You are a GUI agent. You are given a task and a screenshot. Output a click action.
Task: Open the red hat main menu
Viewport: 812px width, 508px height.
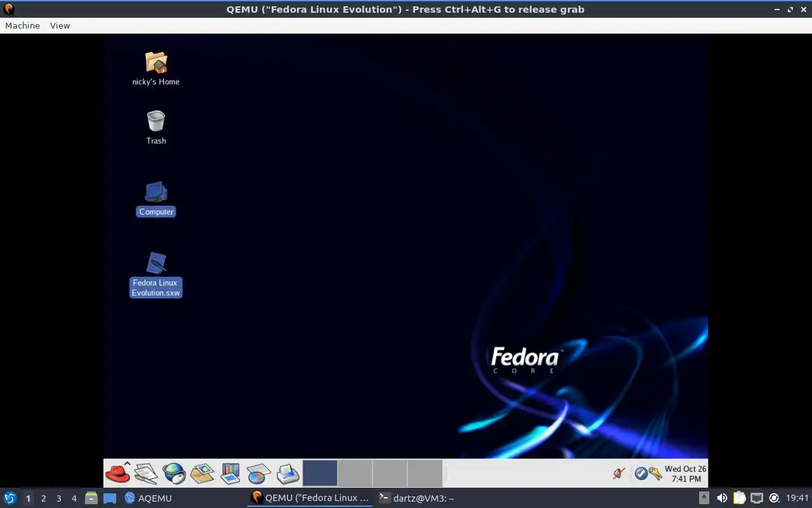(x=117, y=473)
